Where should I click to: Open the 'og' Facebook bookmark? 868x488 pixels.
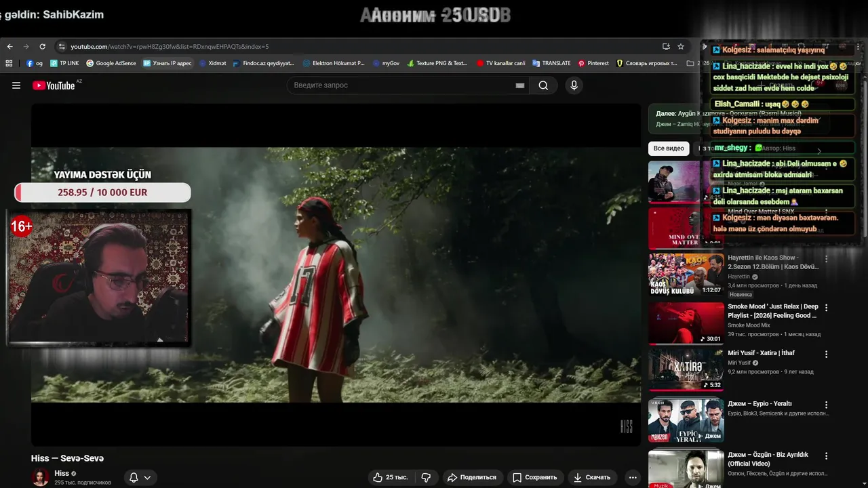(x=35, y=63)
